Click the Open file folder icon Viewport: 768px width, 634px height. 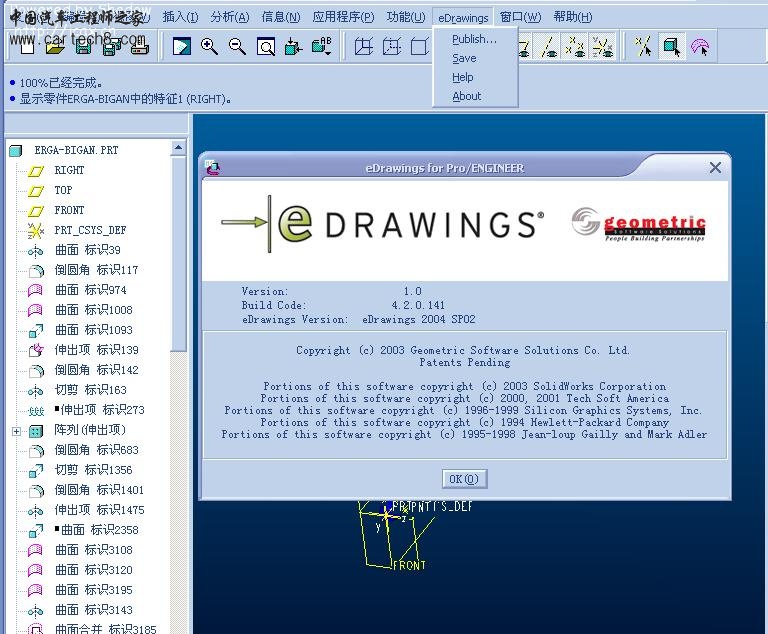click(x=55, y=47)
